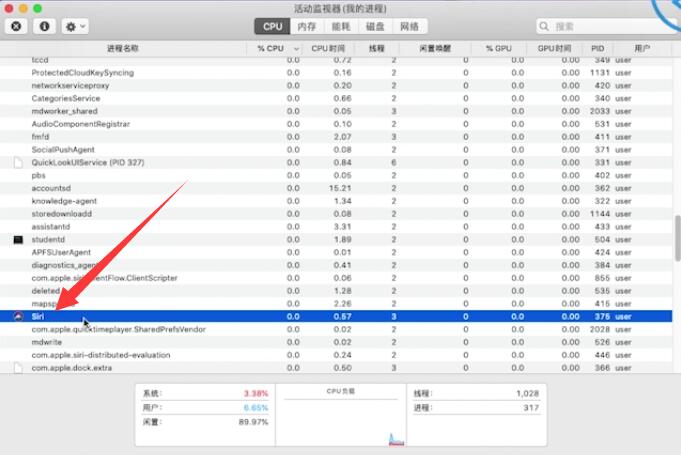The height and width of the screenshot is (455, 681).
Task: Sort by CPU时间 column header
Action: [x=328, y=48]
